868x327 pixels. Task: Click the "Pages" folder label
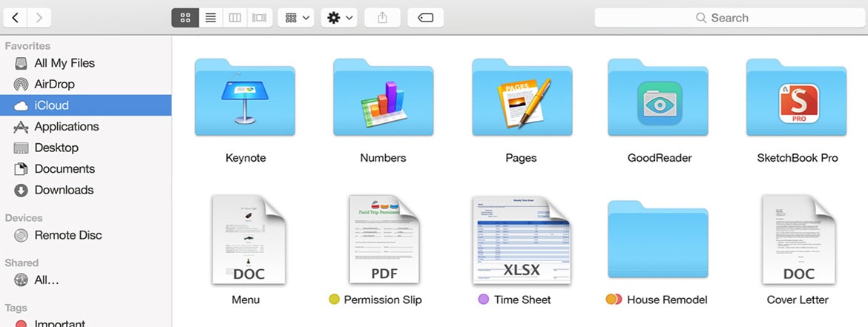[x=522, y=158]
